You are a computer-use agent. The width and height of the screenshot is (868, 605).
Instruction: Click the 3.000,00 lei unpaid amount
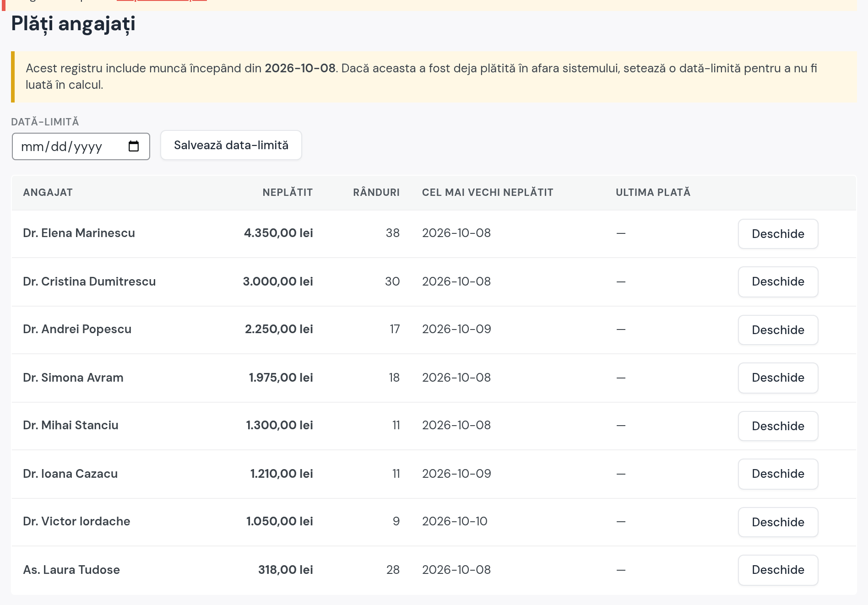(278, 281)
